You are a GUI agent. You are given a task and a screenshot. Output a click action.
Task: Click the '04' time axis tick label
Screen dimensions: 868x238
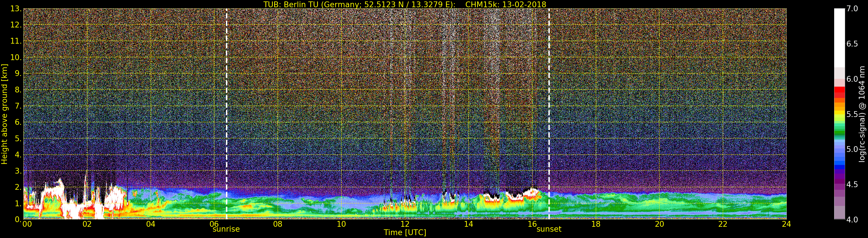[151, 224]
